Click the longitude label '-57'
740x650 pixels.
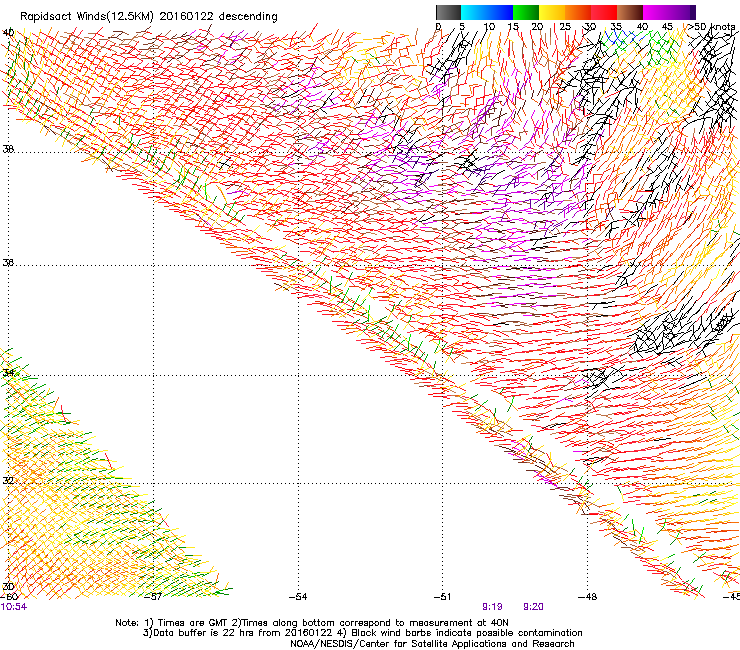152,597
